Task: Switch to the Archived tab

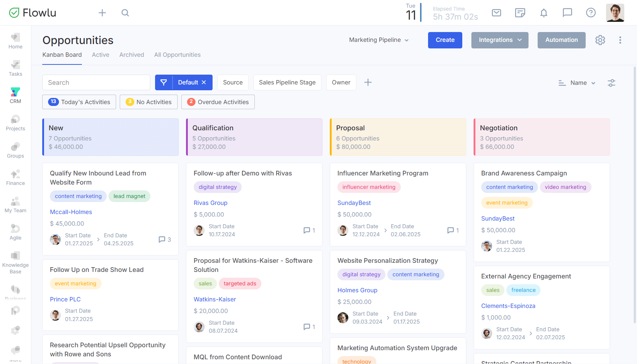Action: coord(131,55)
